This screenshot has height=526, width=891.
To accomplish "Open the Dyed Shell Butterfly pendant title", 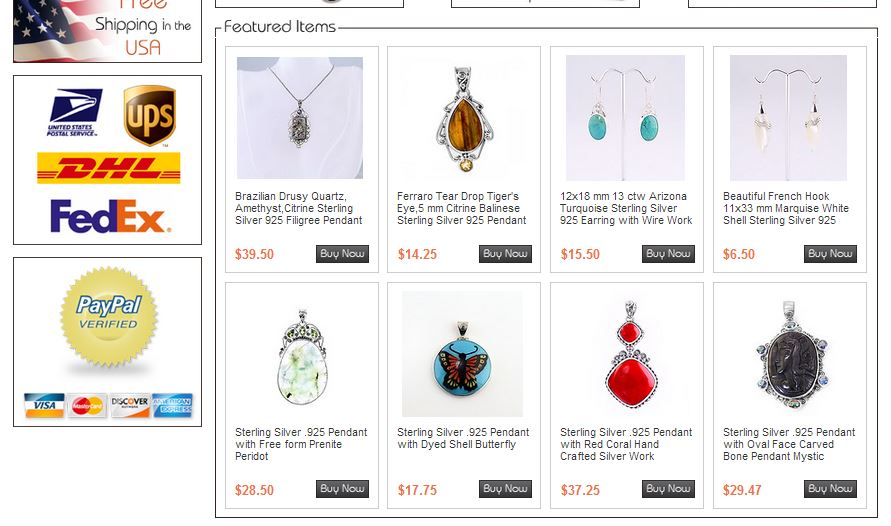I will click(x=463, y=439).
